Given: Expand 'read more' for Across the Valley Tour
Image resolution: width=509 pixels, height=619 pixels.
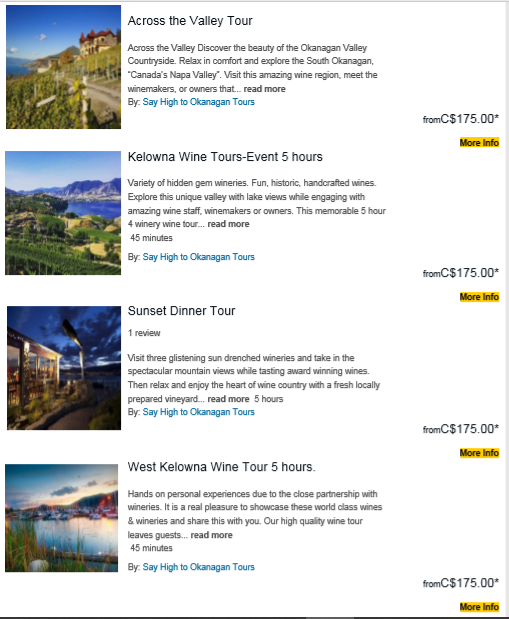Looking at the screenshot, I should pyautogui.click(x=264, y=89).
